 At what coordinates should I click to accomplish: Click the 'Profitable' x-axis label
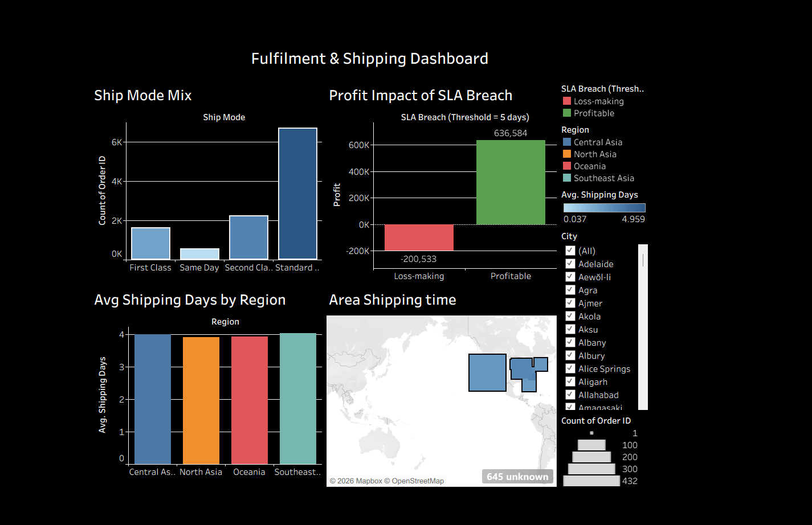[x=511, y=276]
